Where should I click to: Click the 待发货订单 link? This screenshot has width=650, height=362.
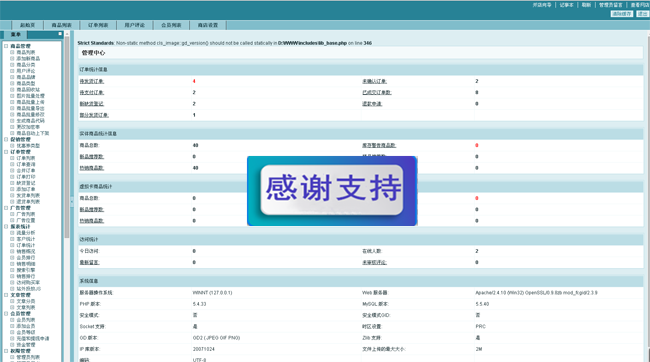(92, 81)
